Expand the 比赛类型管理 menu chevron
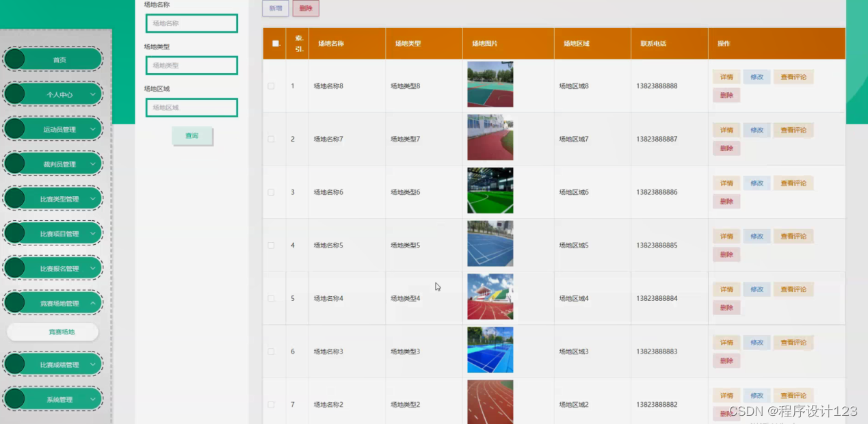Image resolution: width=868 pixels, height=424 pixels. [92, 199]
